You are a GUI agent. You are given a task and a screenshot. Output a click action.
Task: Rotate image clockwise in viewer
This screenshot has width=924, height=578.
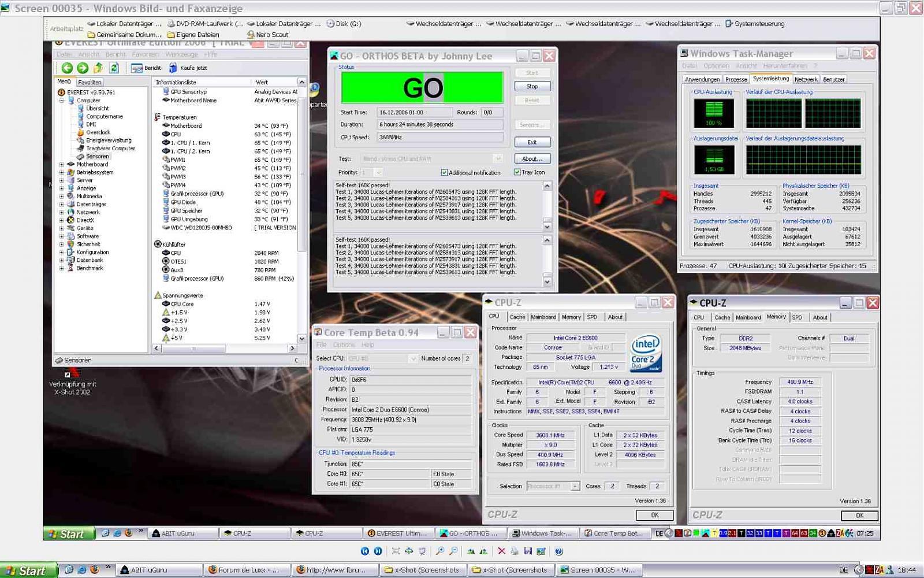coord(471,551)
